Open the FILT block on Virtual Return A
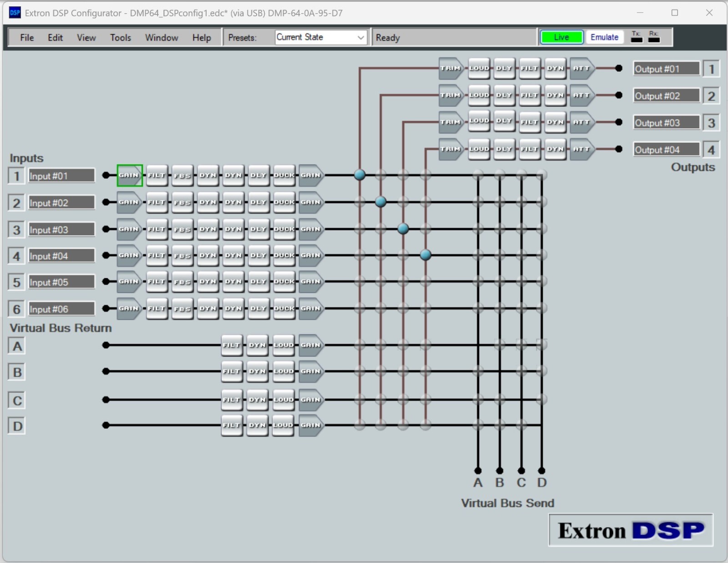 (x=232, y=345)
